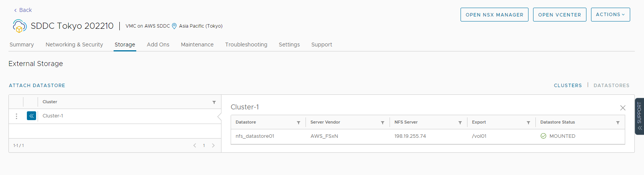Click the Asia Pacific location pin icon
This screenshot has height=175, width=644.
[x=174, y=26]
